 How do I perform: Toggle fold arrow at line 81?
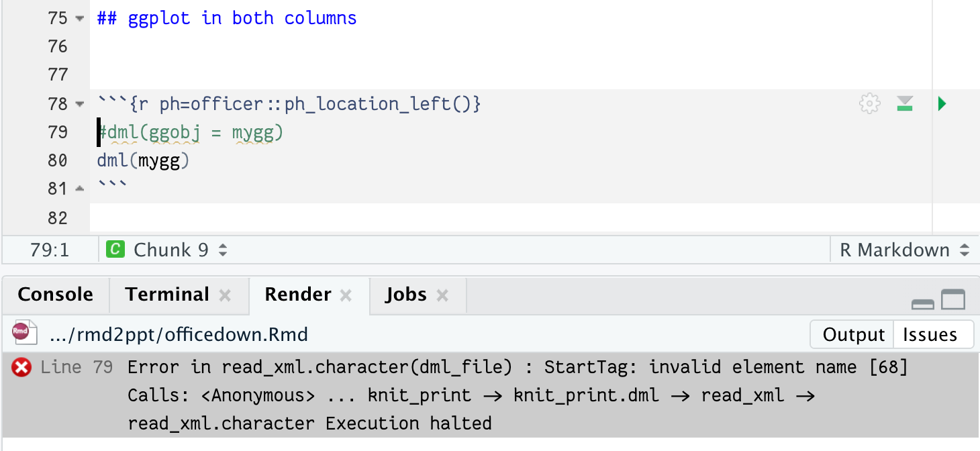(81, 189)
